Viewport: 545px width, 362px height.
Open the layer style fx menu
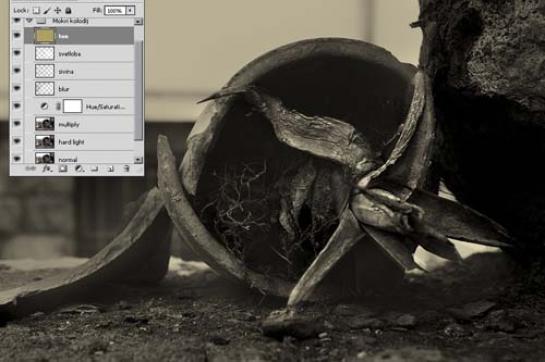coord(46,169)
